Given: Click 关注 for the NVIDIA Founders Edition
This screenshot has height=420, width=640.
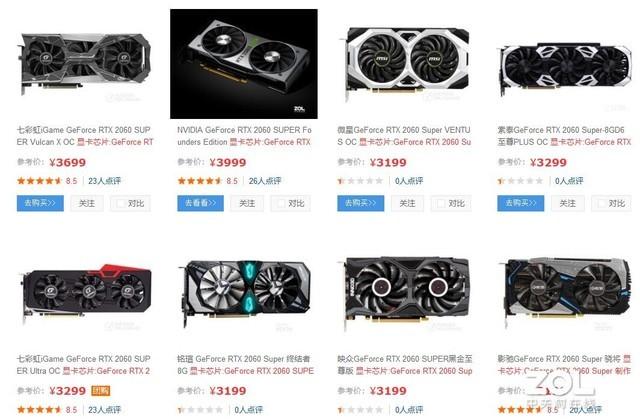Looking at the screenshot, I should coord(247,203).
